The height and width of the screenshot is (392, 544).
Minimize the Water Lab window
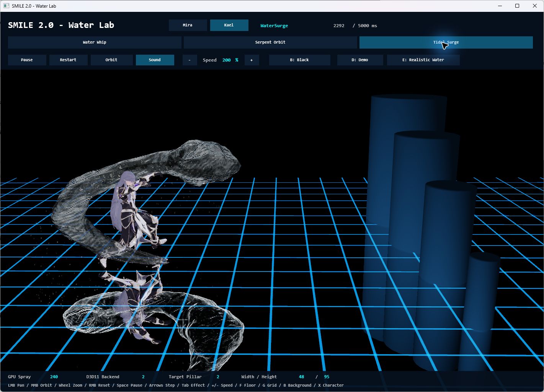click(500, 6)
